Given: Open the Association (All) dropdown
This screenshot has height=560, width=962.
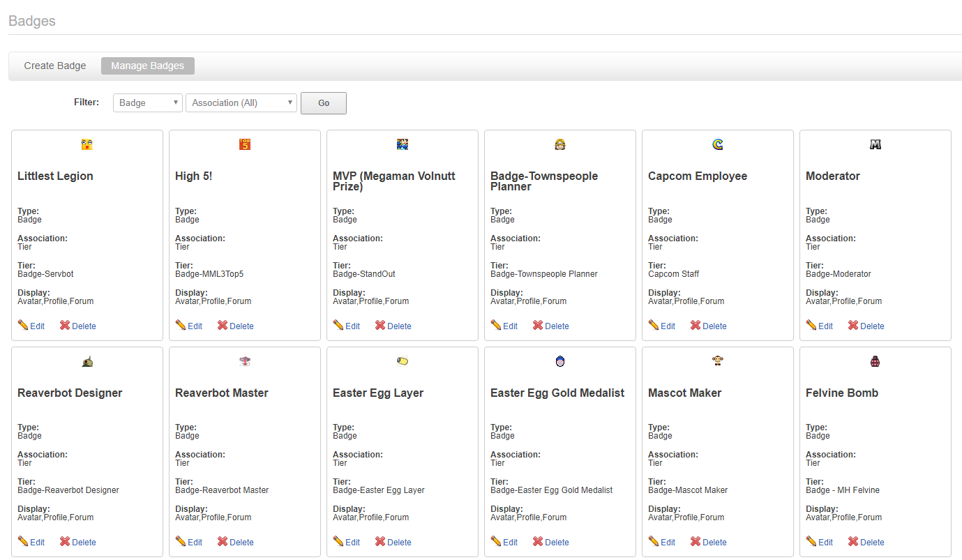Looking at the screenshot, I should click(241, 102).
